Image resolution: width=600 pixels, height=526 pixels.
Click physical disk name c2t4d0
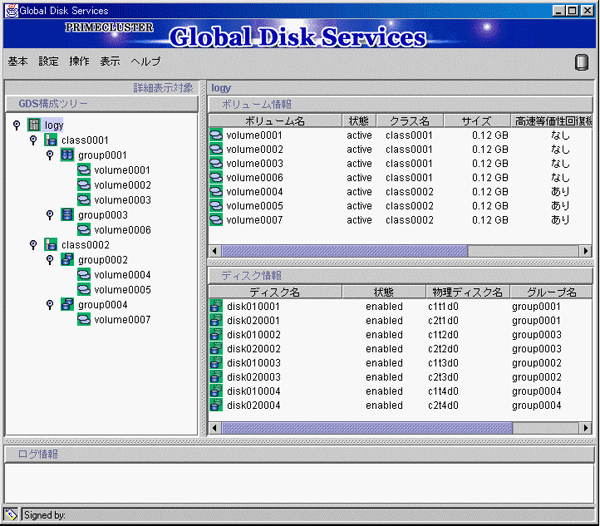[x=443, y=405]
